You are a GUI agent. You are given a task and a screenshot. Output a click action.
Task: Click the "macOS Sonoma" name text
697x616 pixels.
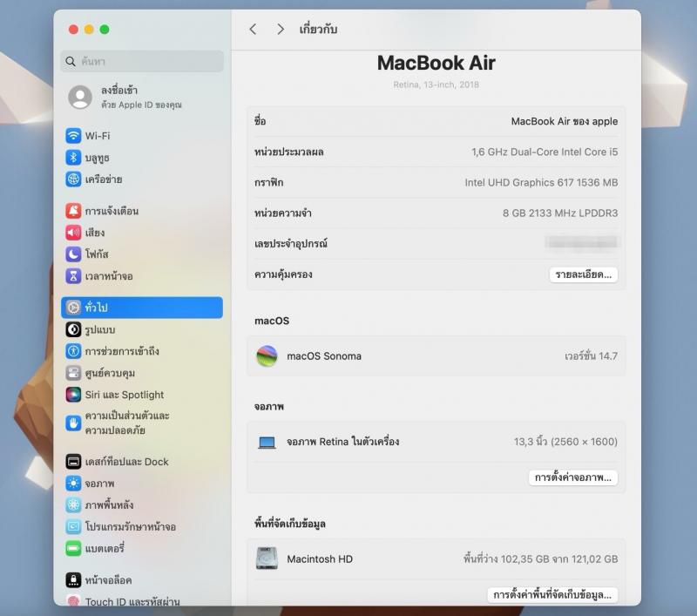point(324,356)
